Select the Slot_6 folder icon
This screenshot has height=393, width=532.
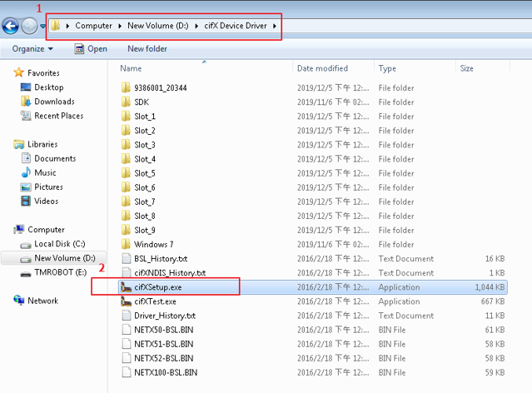click(126, 187)
